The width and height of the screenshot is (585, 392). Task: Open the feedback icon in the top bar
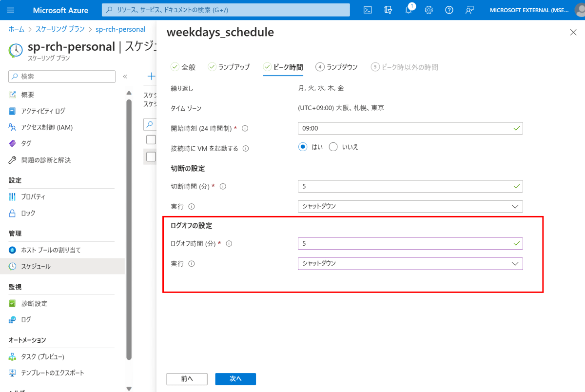pos(470,10)
